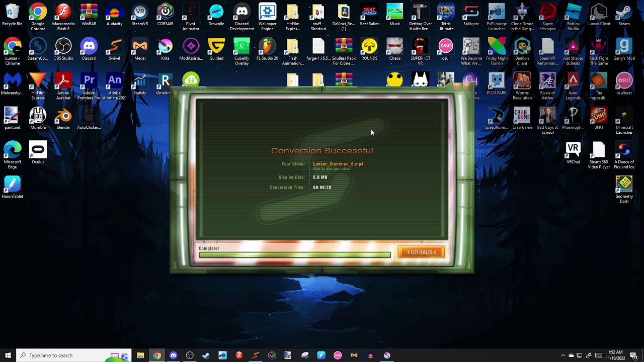Open the SteamVR desktop shortcut

[140, 15]
